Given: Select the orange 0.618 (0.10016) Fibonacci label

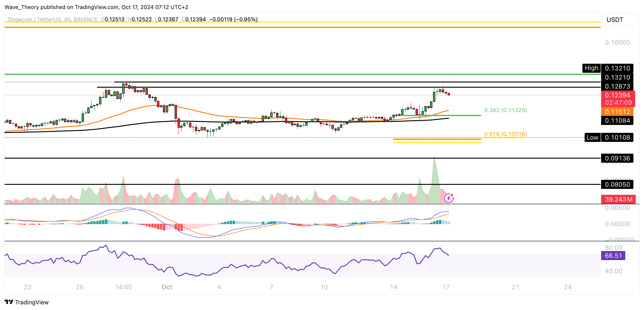Looking at the screenshot, I should coord(505,134).
